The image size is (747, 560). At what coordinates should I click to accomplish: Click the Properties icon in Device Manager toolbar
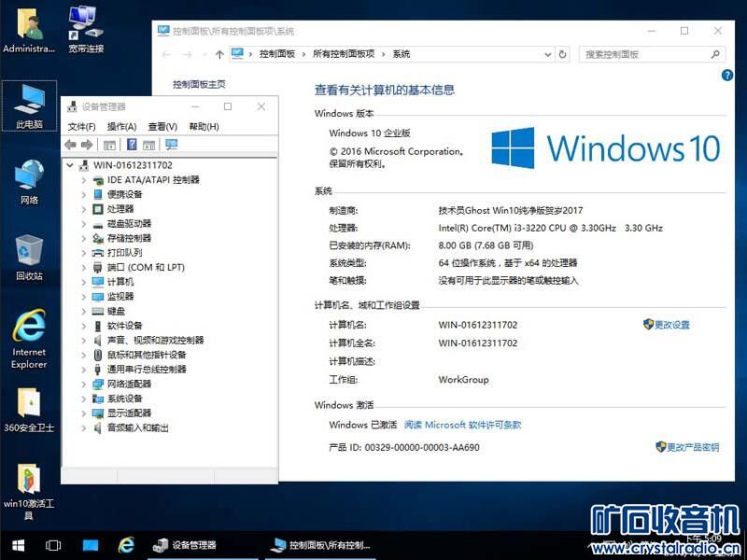150,145
